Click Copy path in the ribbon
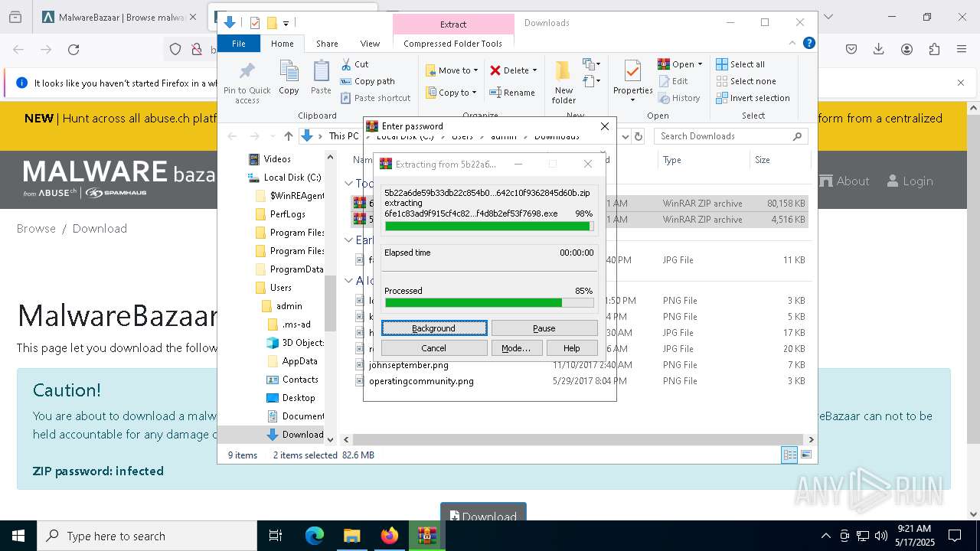980x551 pixels. pyautogui.click(x=367, y=81)
